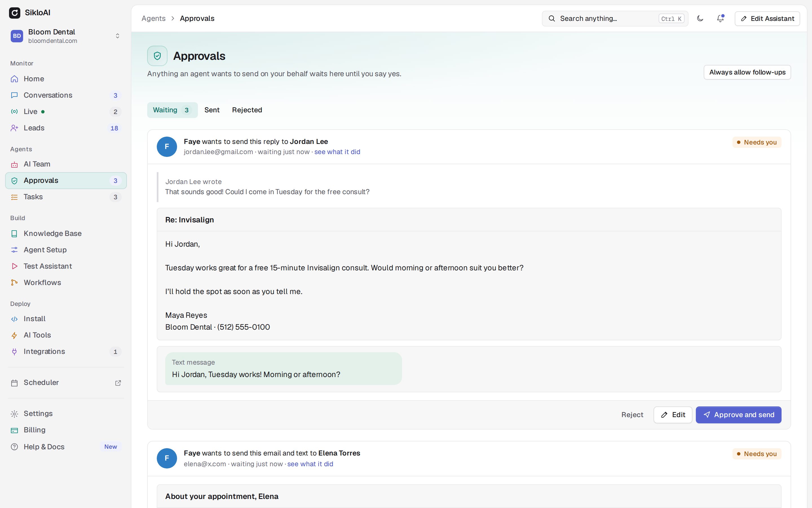Open Test Assistant

tap(66, 266)
